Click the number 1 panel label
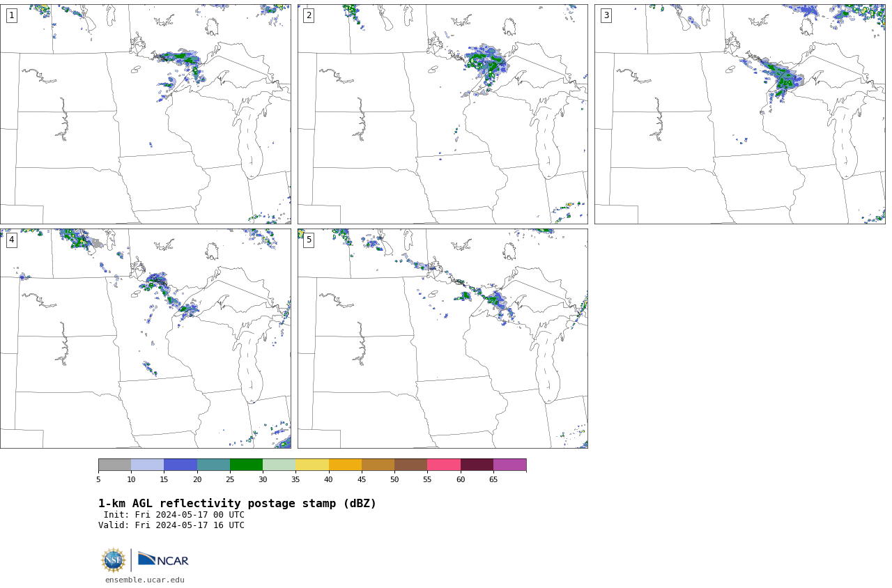The height and width of the screenshot is (588, 892). pyautogui.click(x=11, y=15)
